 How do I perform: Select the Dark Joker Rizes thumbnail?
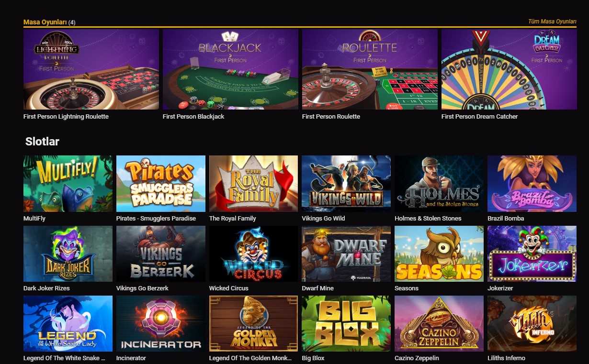(68, 254)
